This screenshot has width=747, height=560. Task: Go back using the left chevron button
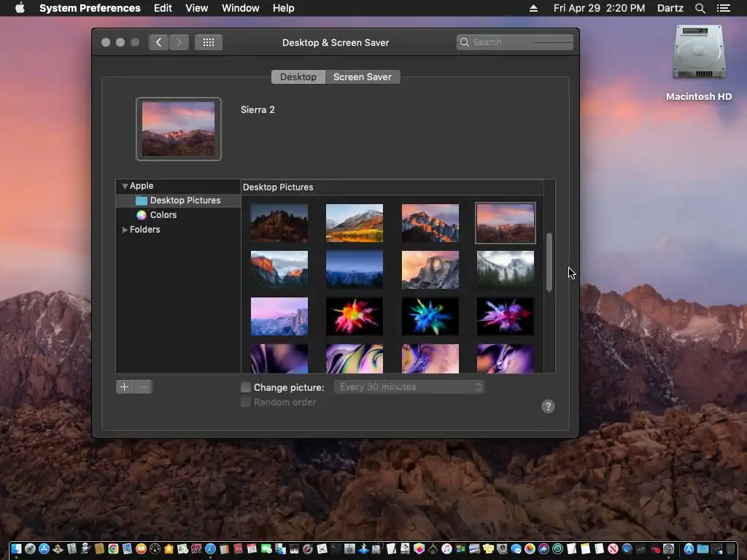[x=158, y=42]
